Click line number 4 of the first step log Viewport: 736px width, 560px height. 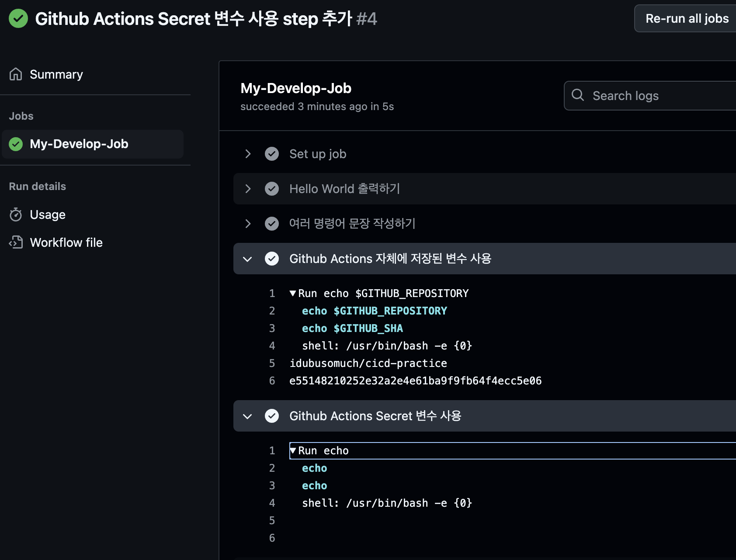272,346
